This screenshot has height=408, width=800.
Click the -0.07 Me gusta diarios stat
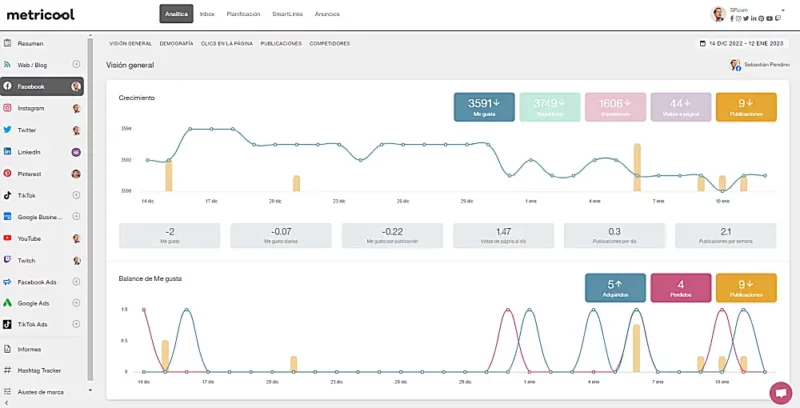point(281,236)
